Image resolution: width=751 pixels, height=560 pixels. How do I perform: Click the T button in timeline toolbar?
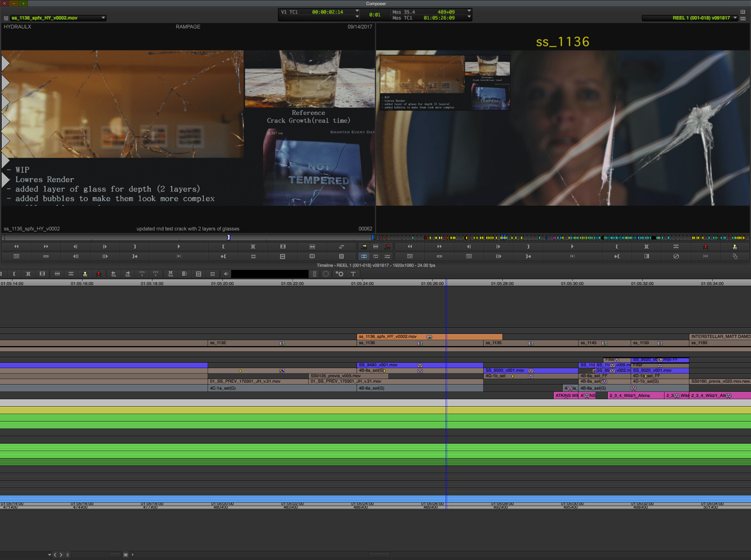(353, 274)
